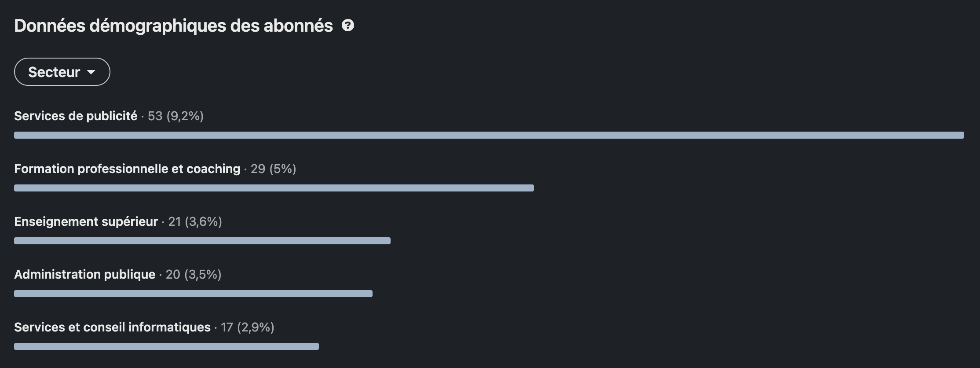Click the help question mark icon

point(348,26)
